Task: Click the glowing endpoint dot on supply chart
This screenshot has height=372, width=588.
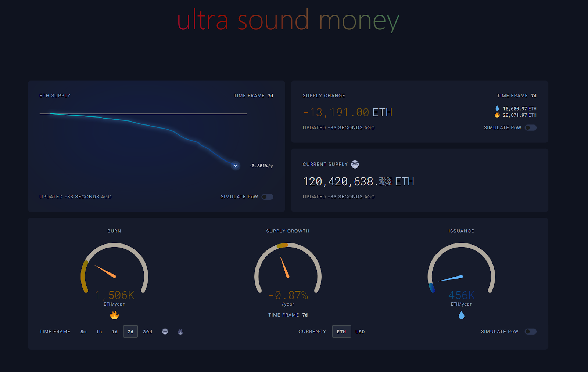Action: pos(236,166)
